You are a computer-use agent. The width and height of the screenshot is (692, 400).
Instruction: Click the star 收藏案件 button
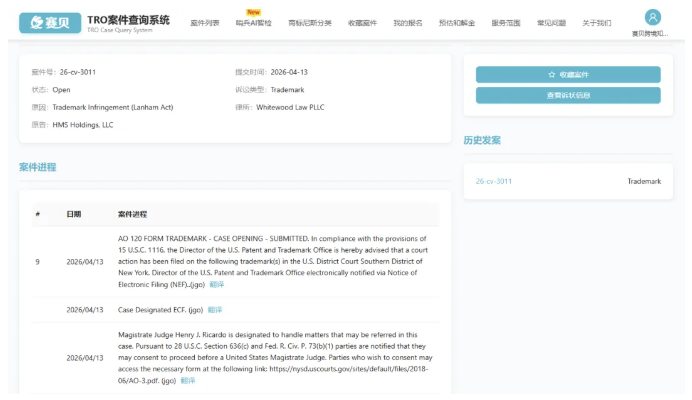point(568,75)
